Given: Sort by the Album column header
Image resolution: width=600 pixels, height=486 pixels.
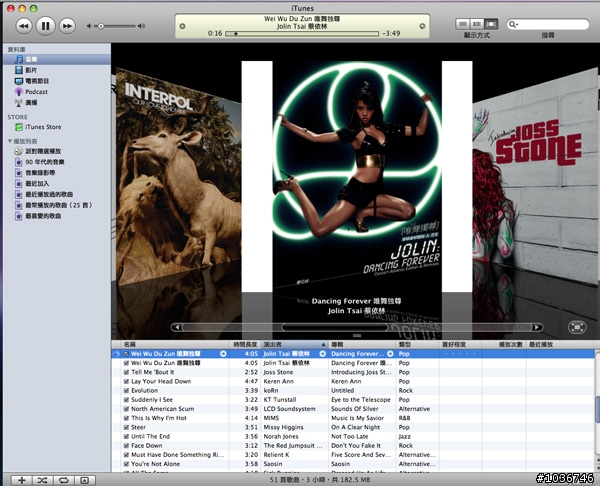Looking at the screenshot, I should pyautogui.click(x=362, y=344).
